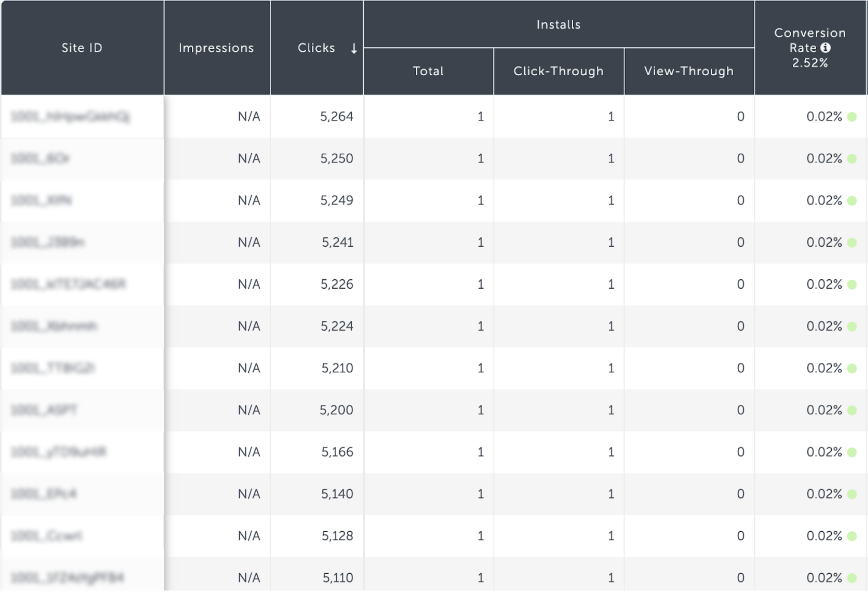Click green status dot in 5,128 clicks row
This screenshot has width=868, height=592.
852,536
